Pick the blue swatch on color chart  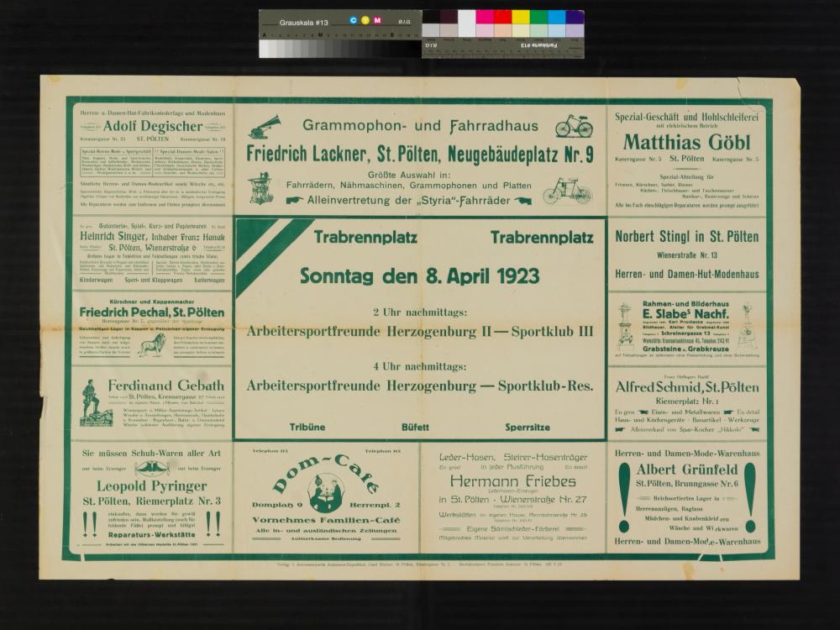[556, 17]
